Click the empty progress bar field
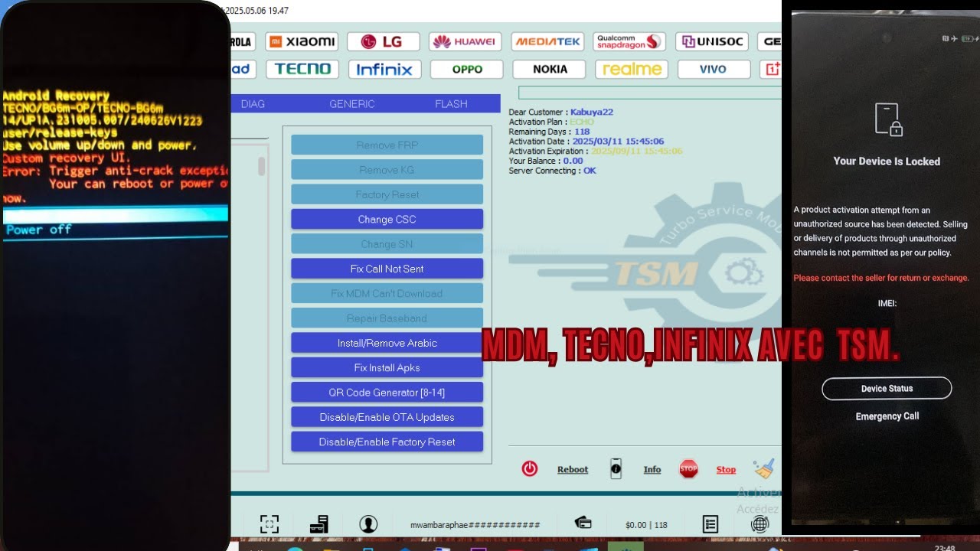The height and width of the screenshot is (551, 980). point(650,93)
